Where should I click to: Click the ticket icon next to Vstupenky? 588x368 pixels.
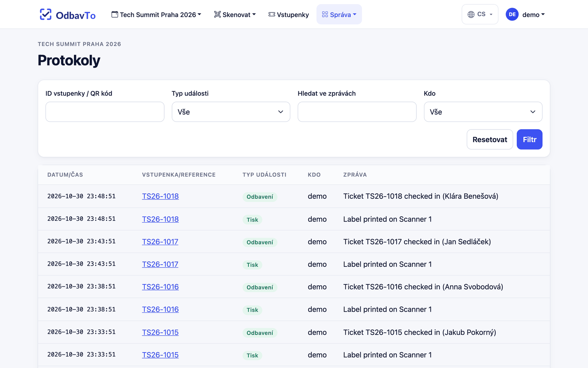coord(272,14)
